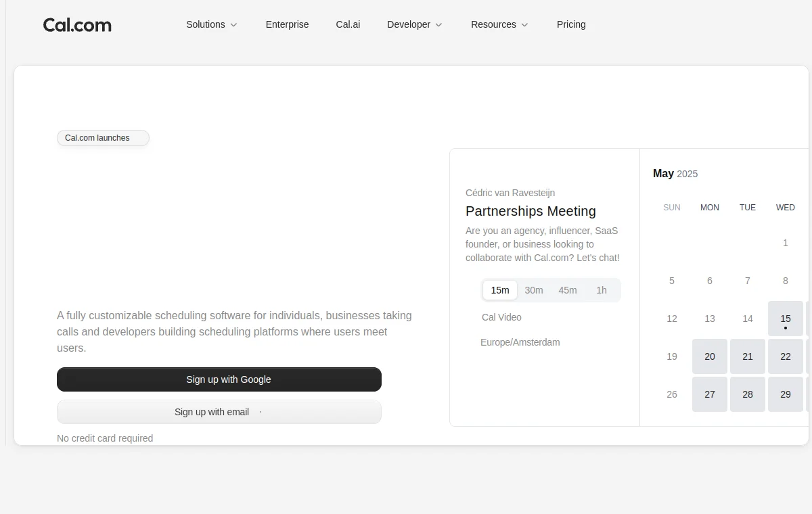
Task: Click the TUE weekday header
Action: (x=748, y=208)
